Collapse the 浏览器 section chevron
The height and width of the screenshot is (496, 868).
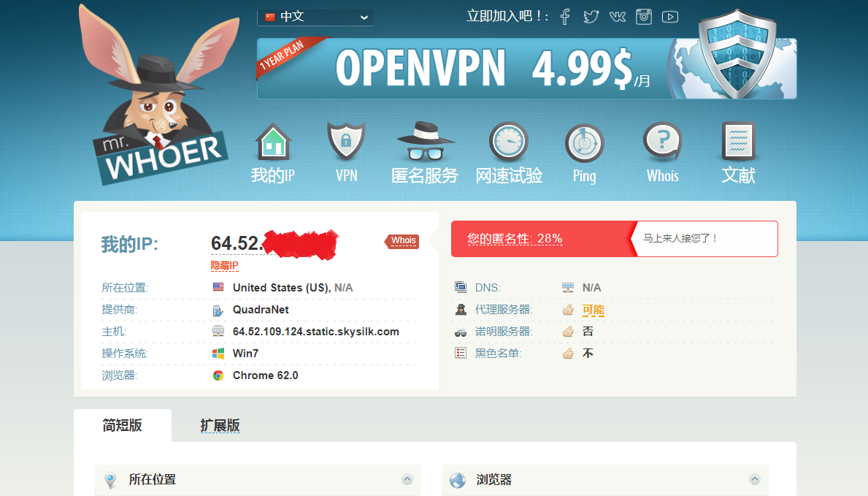(755, 479)
